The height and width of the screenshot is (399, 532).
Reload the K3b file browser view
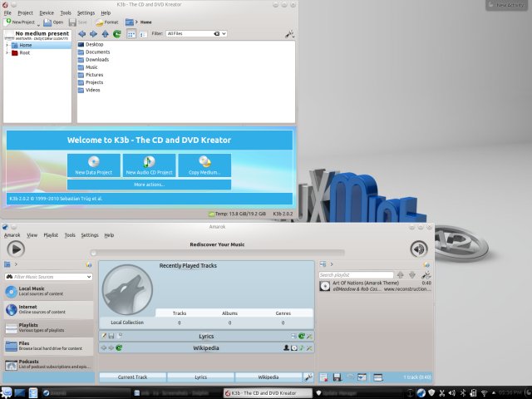tap(117, 34)
